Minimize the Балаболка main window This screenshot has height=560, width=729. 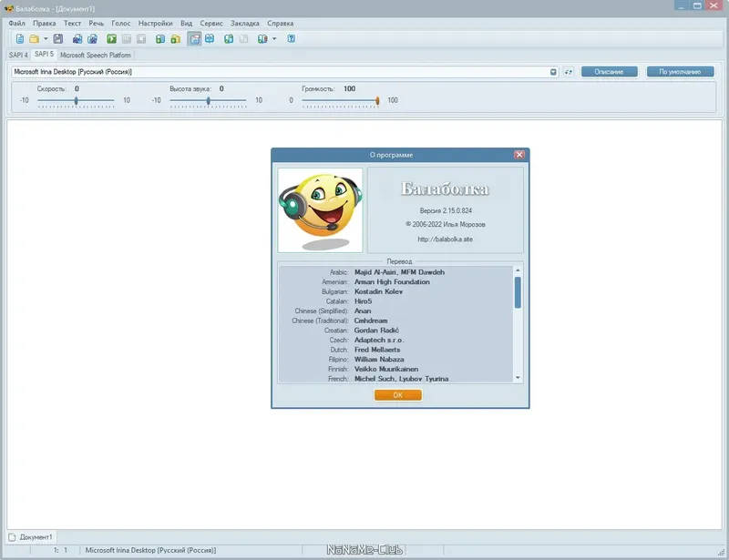[x=681, y=5]
